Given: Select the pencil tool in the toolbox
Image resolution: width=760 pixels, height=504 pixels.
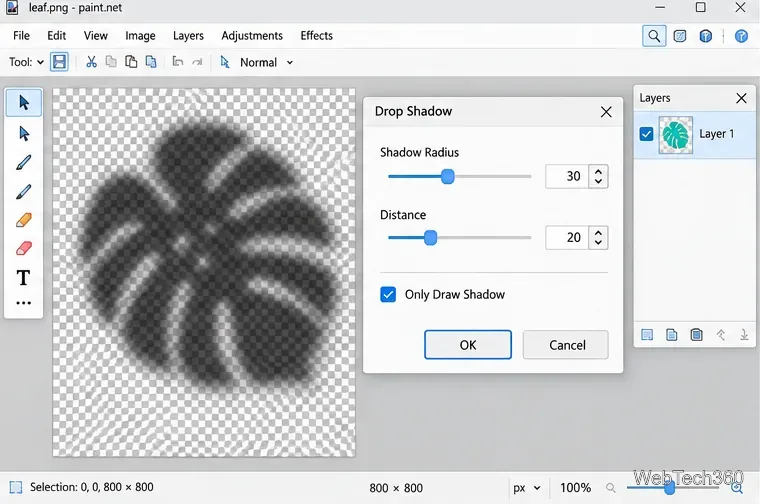Looking at the screenshot, I should (x=24, y=192).
